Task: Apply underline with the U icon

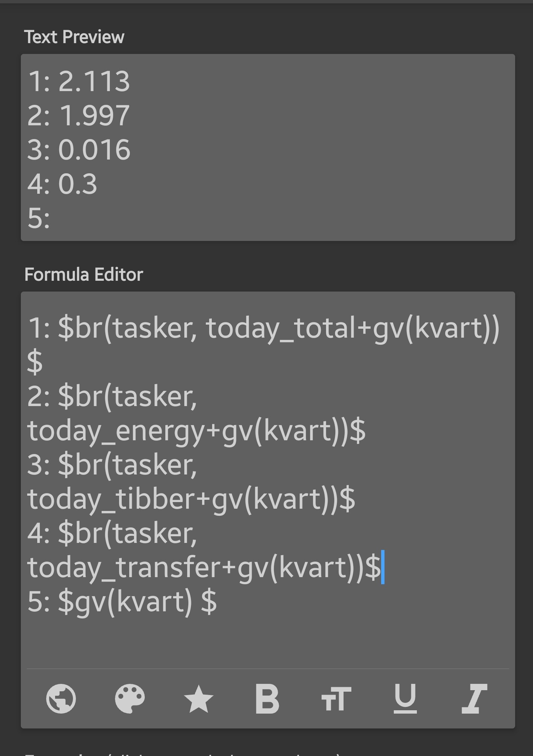Action: (405, 699)
